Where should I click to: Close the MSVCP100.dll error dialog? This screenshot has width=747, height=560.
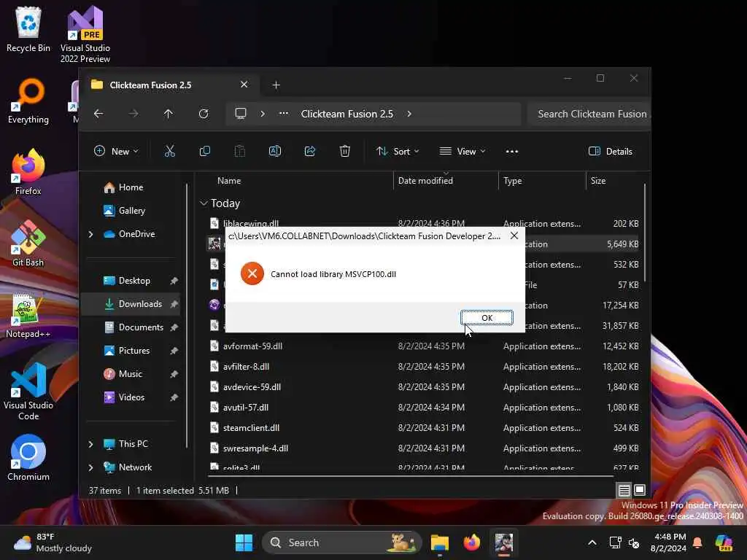(x=514, y=236)
